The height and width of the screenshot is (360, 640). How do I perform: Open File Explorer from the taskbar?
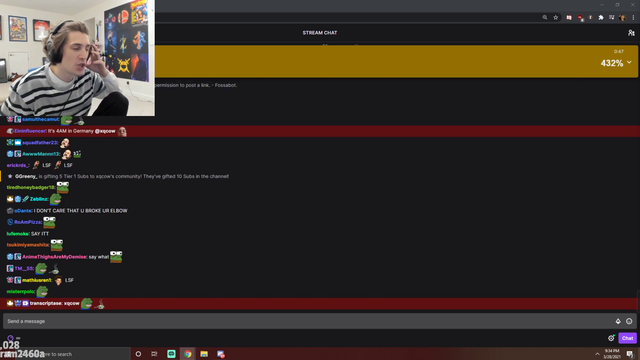tap(204, 354)
